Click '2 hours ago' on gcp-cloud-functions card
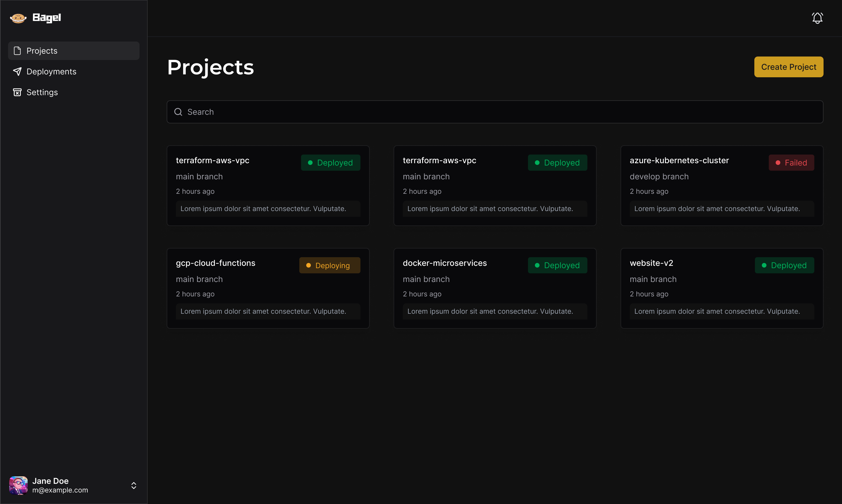The image size is (842, 504). tap(195, 294)
